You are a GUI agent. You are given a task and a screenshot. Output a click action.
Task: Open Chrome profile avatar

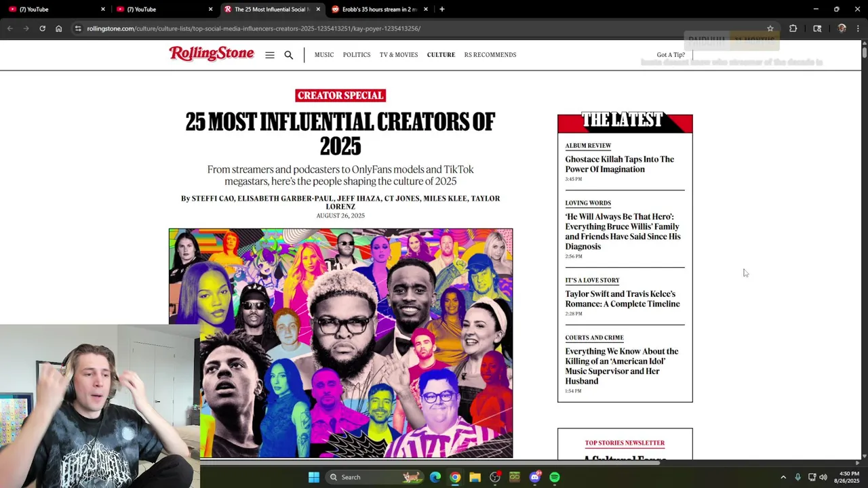(x=842, y=28)
